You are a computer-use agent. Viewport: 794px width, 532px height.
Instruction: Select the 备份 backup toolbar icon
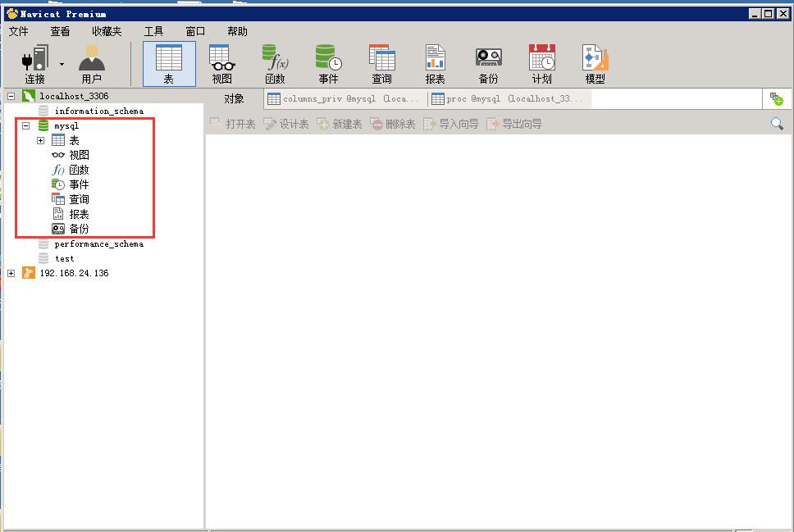489,64
